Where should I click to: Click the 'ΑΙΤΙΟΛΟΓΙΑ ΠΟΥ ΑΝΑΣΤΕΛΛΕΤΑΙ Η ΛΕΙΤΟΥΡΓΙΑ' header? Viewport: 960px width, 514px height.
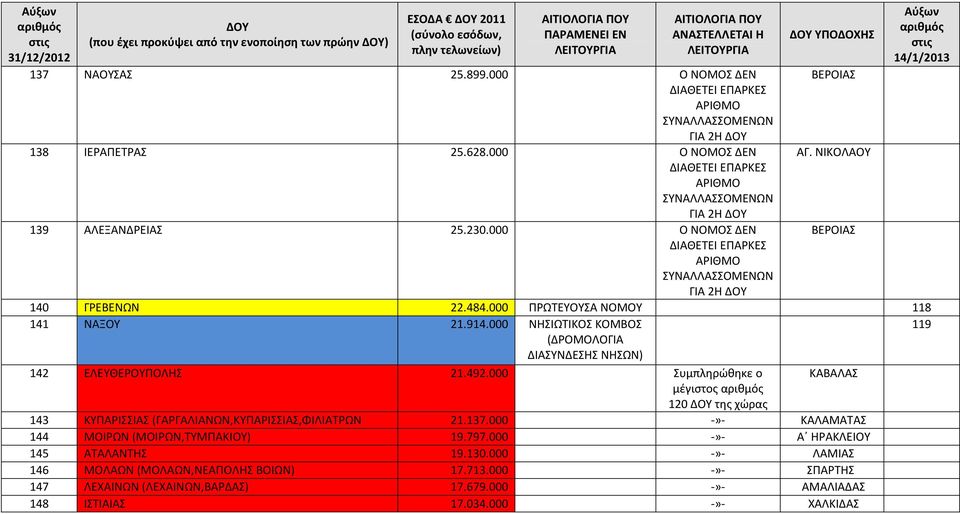coord(718,35)
